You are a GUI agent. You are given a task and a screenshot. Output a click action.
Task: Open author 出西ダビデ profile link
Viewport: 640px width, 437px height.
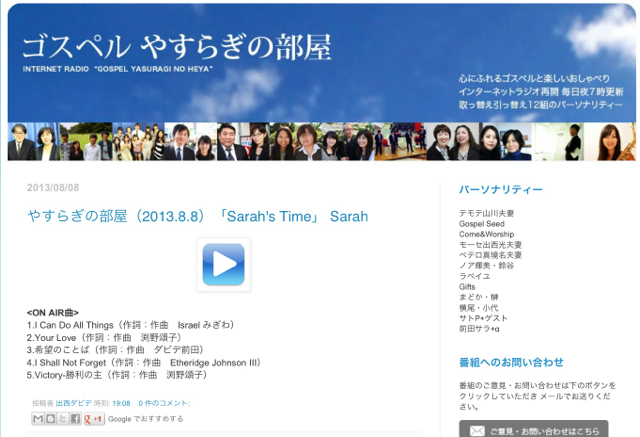[76, 403]
